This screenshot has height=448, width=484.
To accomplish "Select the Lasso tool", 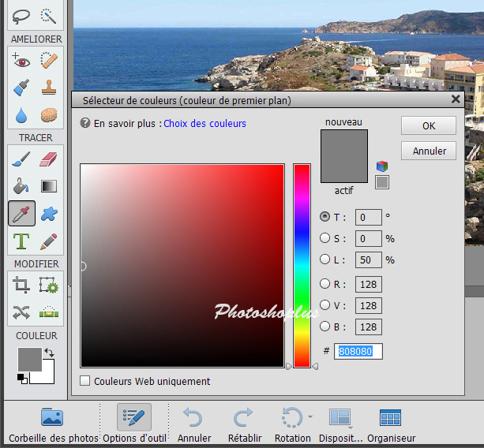I will point(21,14).
